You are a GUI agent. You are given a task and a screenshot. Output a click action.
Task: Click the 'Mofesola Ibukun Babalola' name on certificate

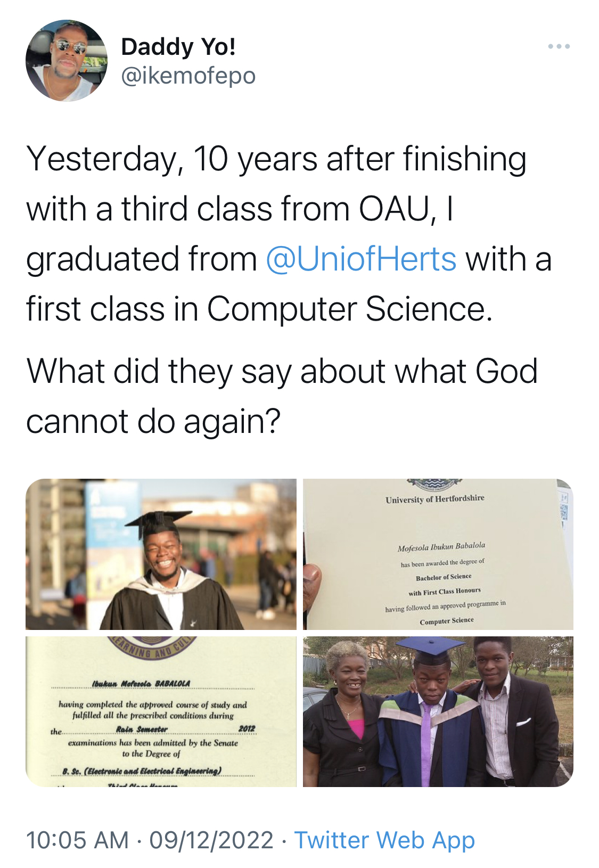tap(441, 546)
